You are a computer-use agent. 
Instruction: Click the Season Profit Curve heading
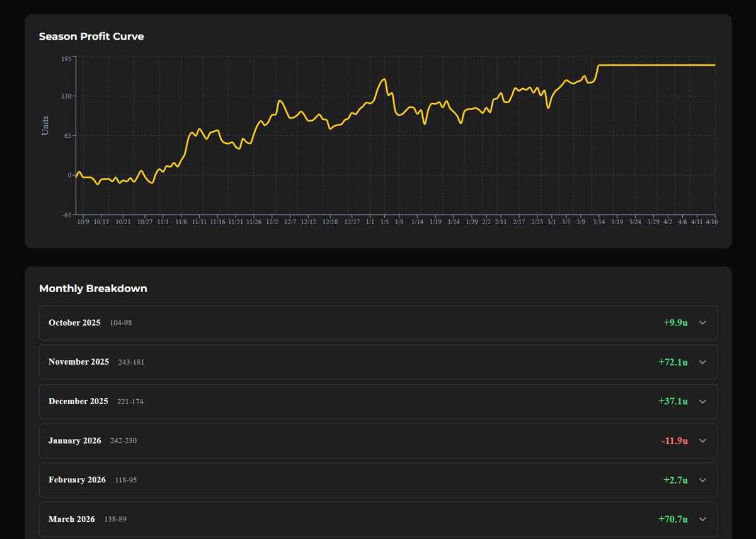coord(91,37)
